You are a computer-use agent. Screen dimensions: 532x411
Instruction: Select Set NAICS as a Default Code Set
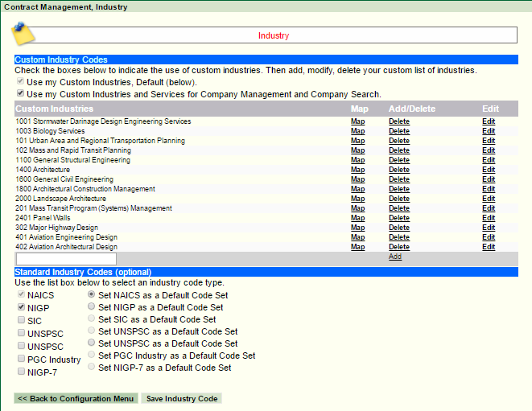[92, 295]
